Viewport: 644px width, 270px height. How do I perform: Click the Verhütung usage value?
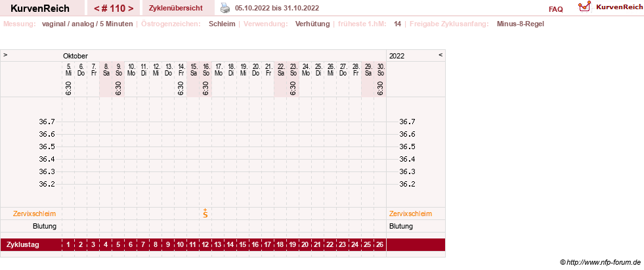pyautogui.click(x=312, y=24)
